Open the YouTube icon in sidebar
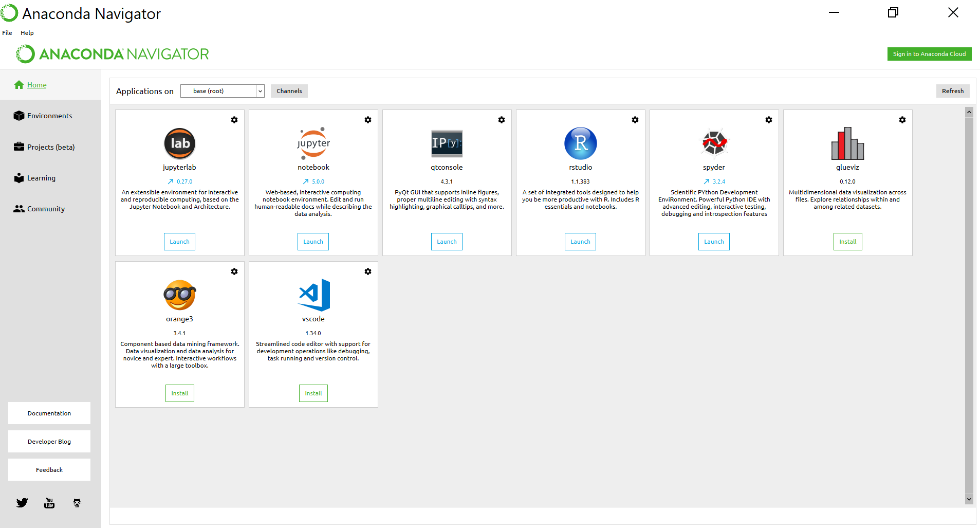Screen dimensions: 980x528 point(49,503)
